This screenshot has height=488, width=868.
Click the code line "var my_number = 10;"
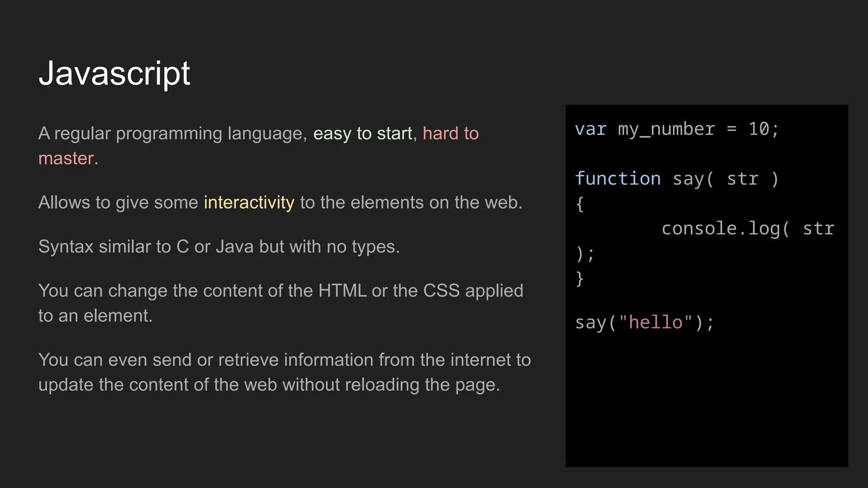tap(677, 130)
